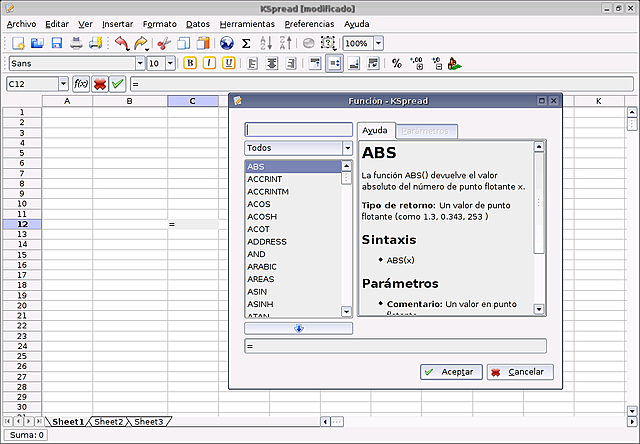Click the function search field
Image resolution: width=640 pixels, height=444 pixels.
[298, 130]
